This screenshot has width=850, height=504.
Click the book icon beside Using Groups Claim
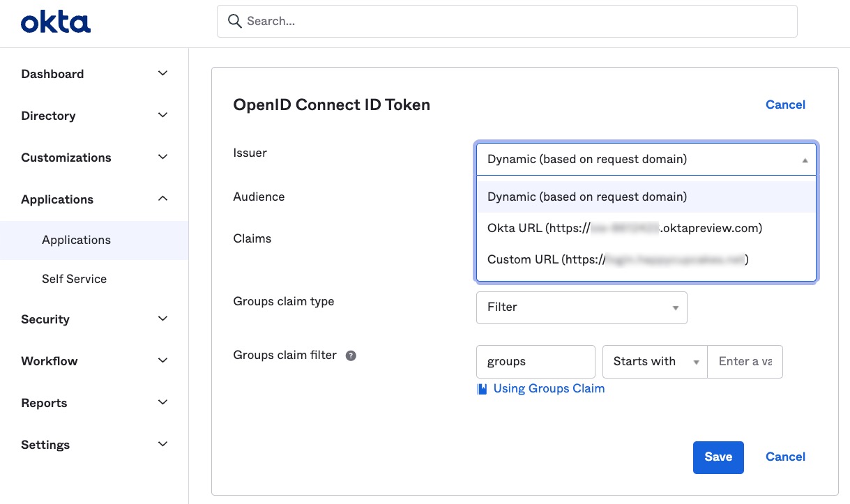[x=482, y=389]
